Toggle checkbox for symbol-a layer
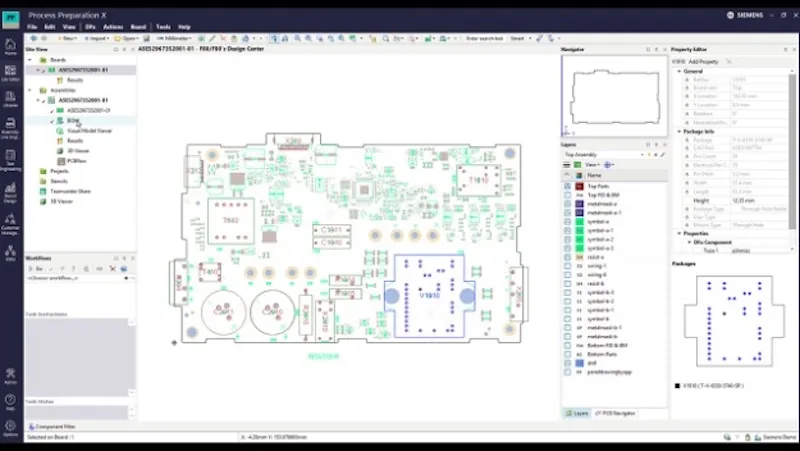 click(567, 221)
